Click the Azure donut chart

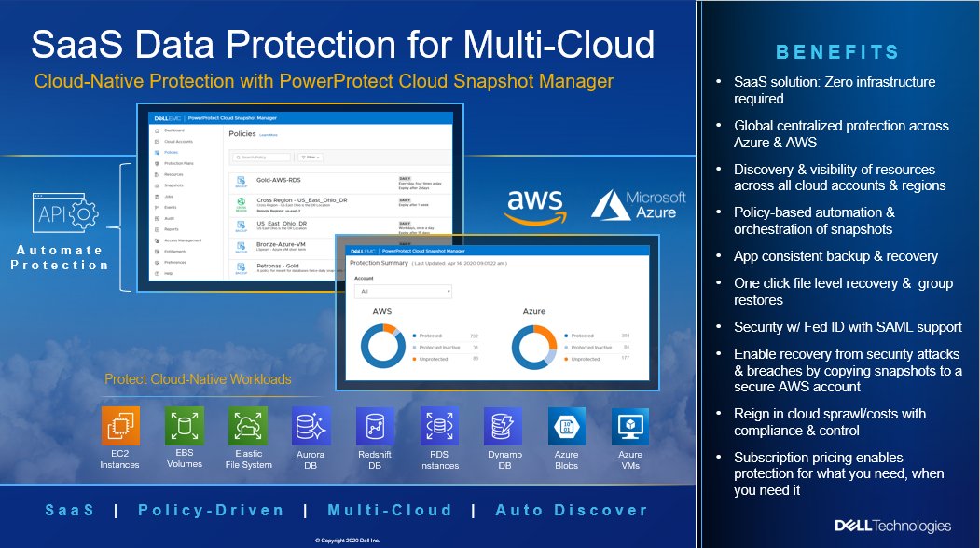click(x=534, y=348)
